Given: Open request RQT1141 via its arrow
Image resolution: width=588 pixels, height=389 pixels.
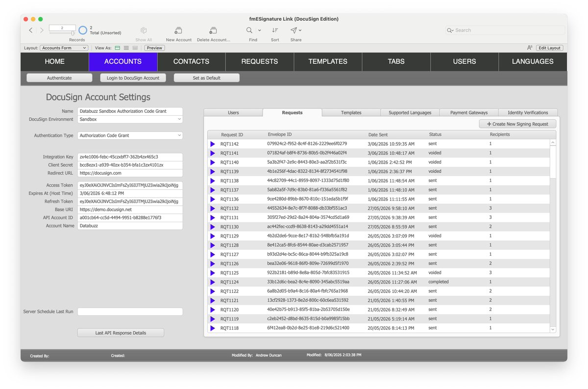Looking at the screenshot, I should tap(213, 154).
